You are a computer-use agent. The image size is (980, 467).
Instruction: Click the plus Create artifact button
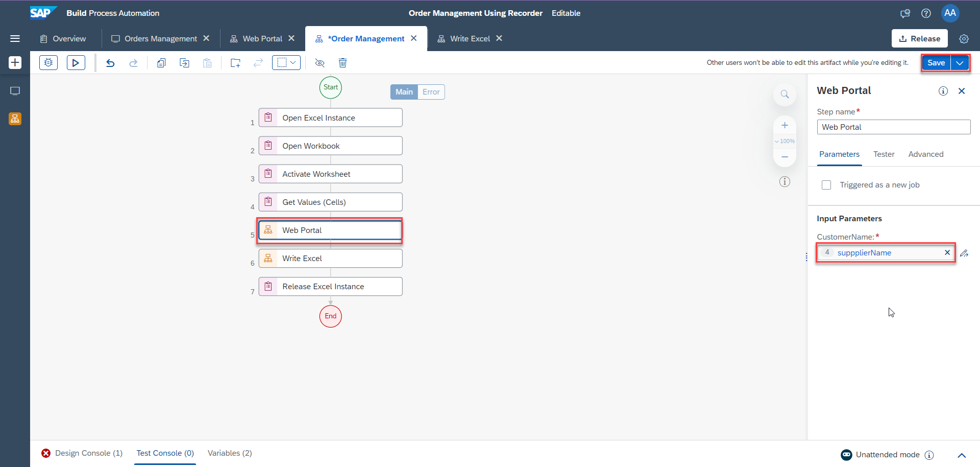15,62
